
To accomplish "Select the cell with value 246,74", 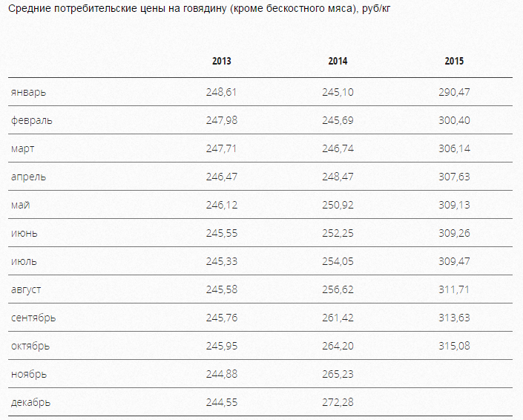I will 338,148.
